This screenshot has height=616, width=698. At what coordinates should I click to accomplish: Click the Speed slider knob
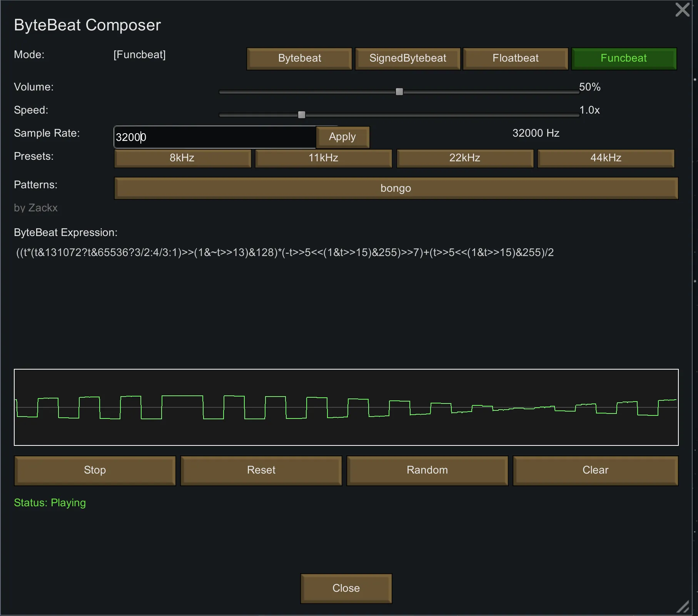point(302,115)
